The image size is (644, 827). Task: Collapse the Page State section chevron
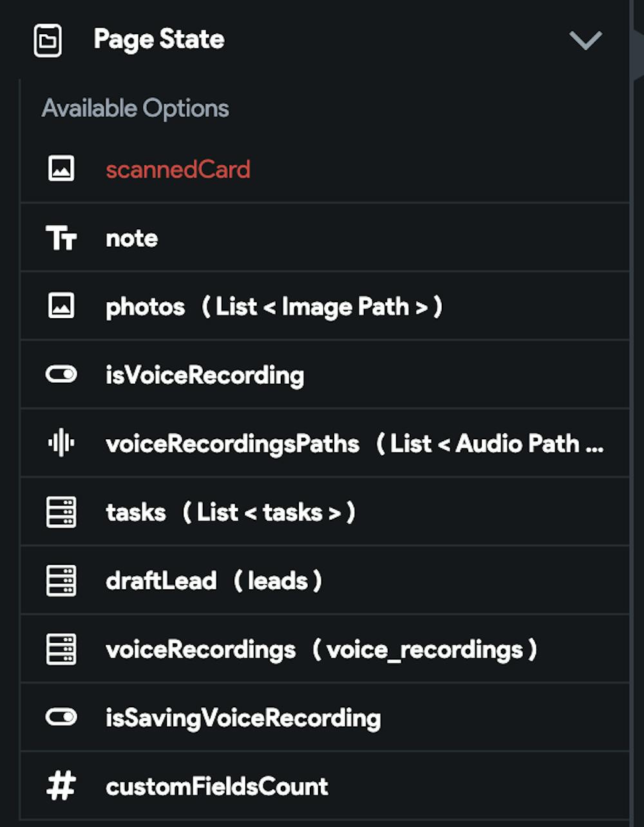point(585,41)
